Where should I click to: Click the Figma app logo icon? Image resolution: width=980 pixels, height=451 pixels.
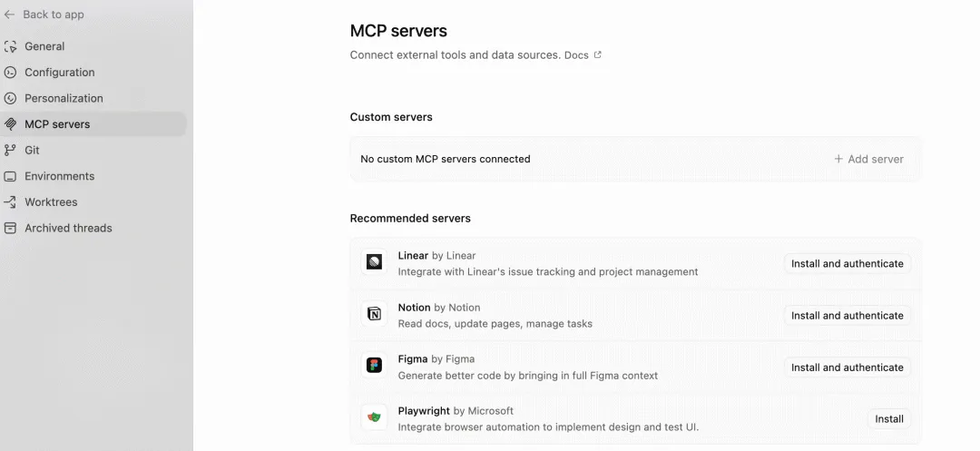[374, 366]
